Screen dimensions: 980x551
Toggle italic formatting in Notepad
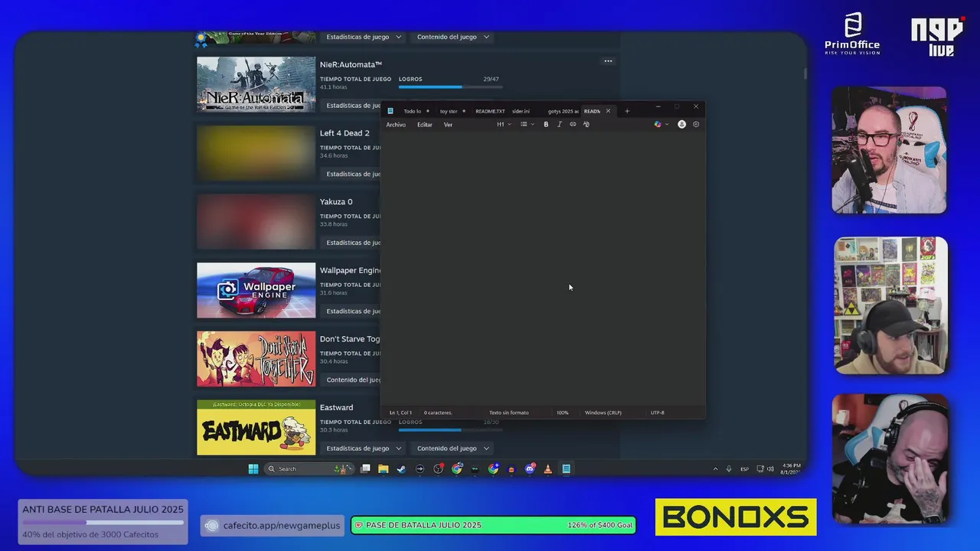pyautogui.click(x=559, y=124)
